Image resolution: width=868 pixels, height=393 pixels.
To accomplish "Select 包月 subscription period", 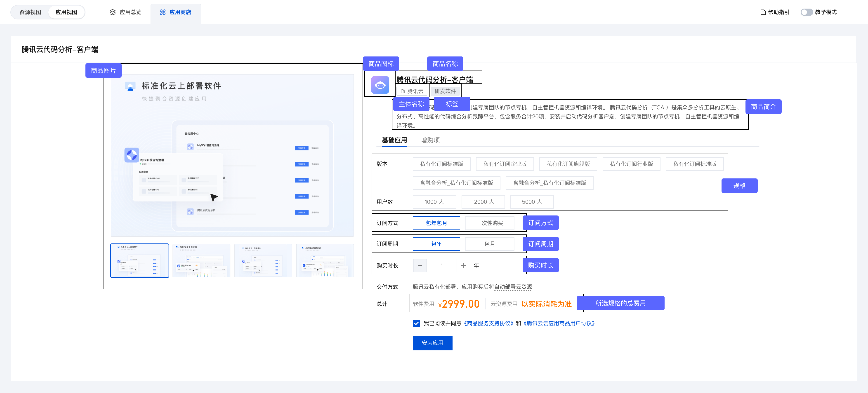I will (489, 244).
